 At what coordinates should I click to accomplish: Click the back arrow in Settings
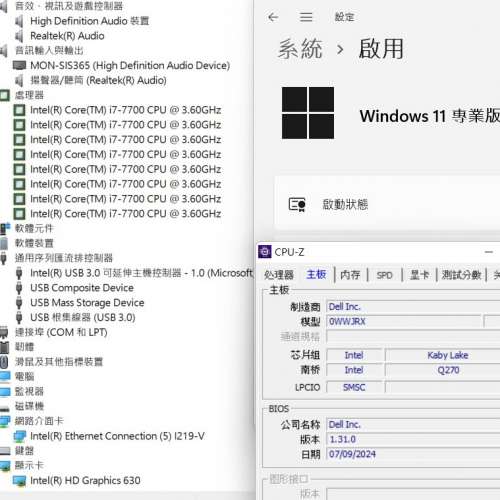(x=273, y=17)
